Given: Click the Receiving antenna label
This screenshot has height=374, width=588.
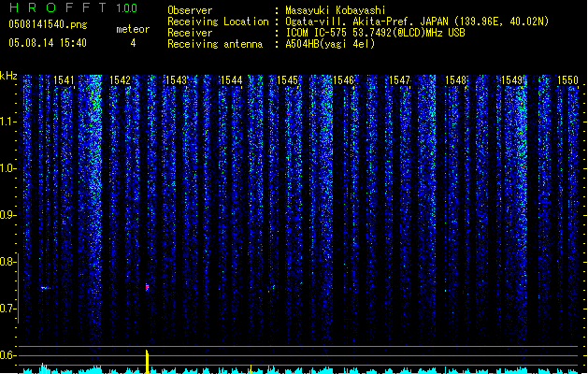Looking at the screenshot, I should [215, 44].
